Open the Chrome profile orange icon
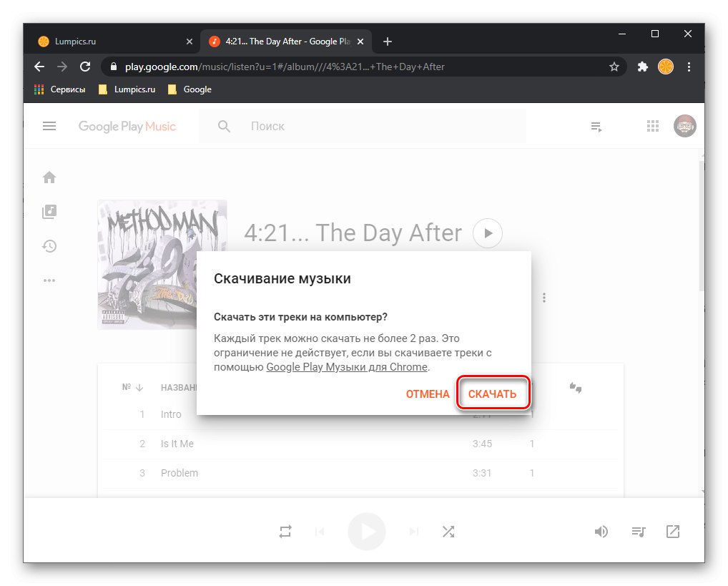The width and height of the screenshot is (728, 586). pyautogui.click(x=666, y=67)
